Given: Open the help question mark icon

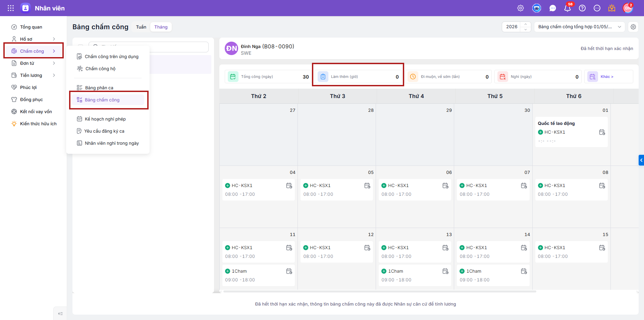Looking at the screenshot, I should click(x=582, y=8).
